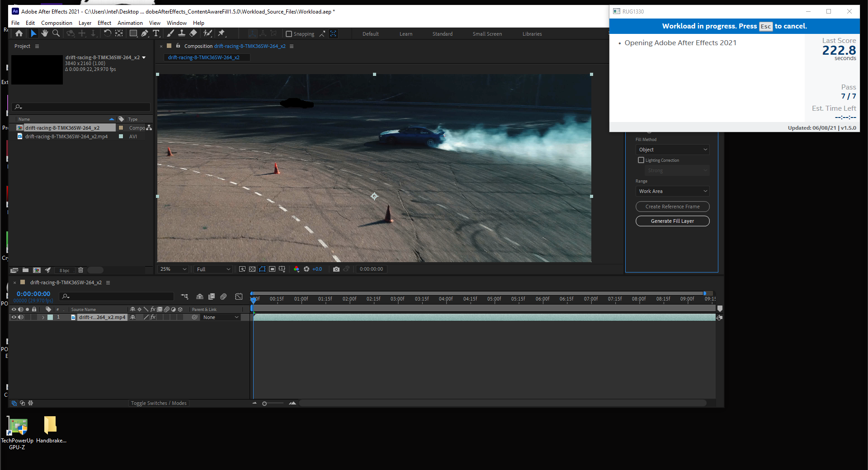Click layer 1 label color swatch

click(50, 317)
